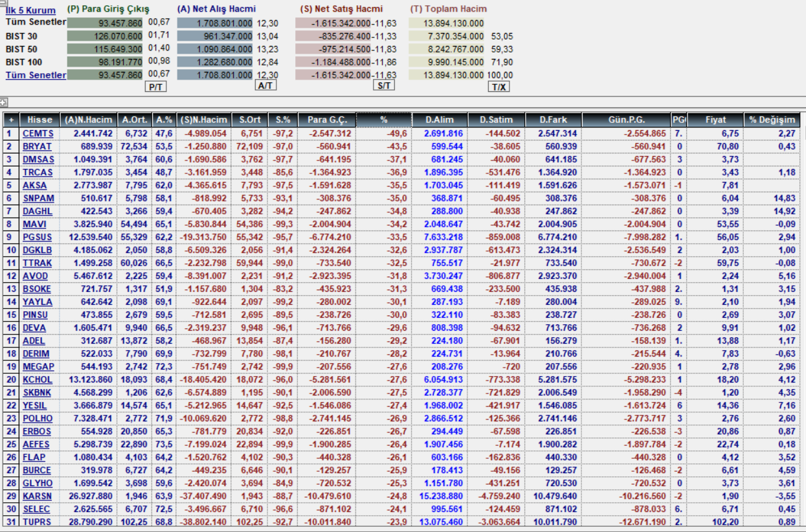Open the ERBOS stock link
Viewport: 806px width, 532px height.
[38, 431]
